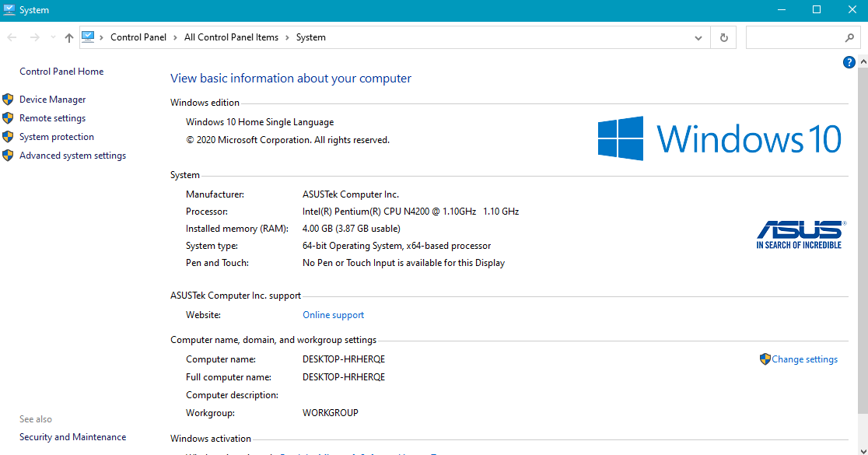
Task: Open System protection link
Action: click(57, 137)
